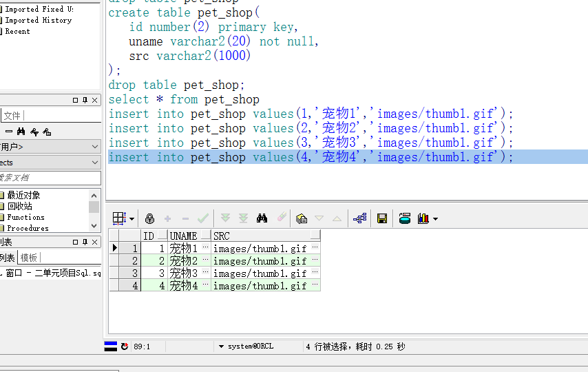Click the clear record eraser icon

click(x=282, y=217)
